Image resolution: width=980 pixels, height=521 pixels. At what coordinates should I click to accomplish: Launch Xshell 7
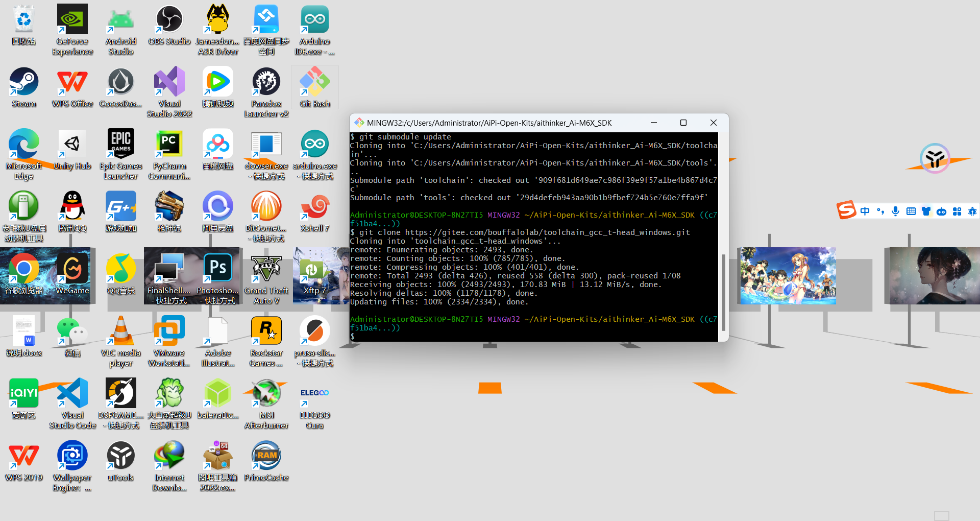pyautogui.click(x=315, y=212)
